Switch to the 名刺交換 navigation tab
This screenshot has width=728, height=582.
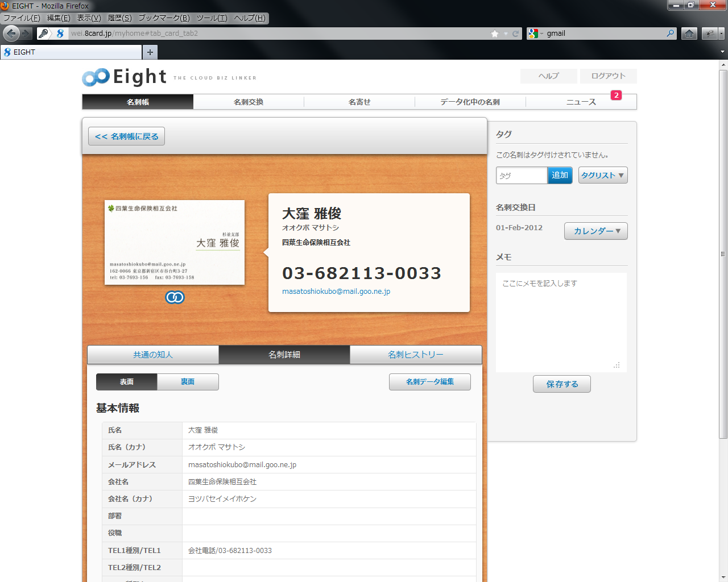pos(249,102)
